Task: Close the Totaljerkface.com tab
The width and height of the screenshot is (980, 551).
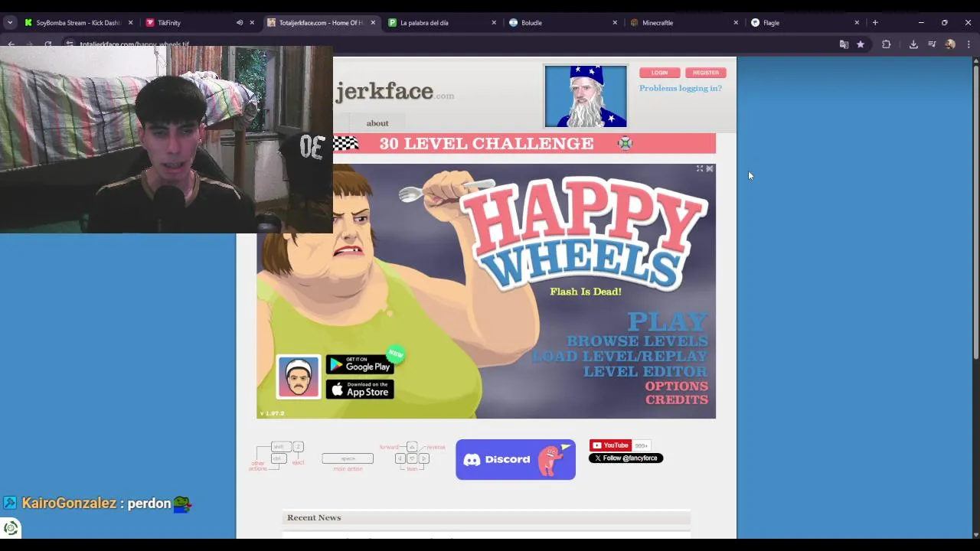Action: coord(373,23)
